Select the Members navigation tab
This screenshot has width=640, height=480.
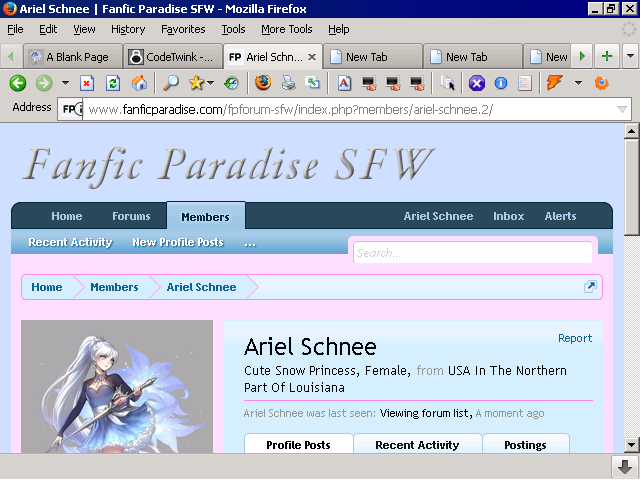pos(206,216)
